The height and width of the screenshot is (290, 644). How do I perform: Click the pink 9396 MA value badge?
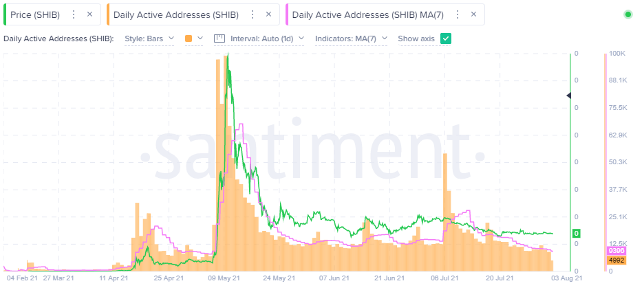click(616, 250)
